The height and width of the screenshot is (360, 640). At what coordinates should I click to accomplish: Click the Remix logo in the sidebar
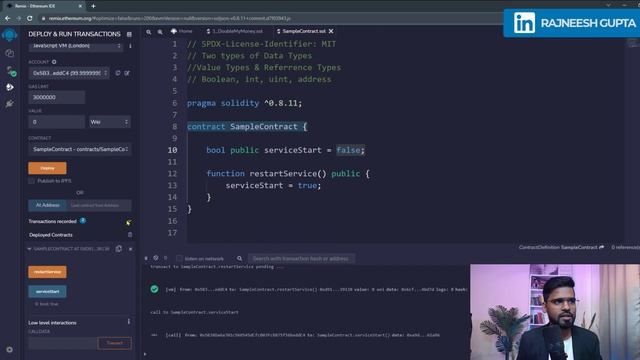pyautogui.click(x=9, y=35)
